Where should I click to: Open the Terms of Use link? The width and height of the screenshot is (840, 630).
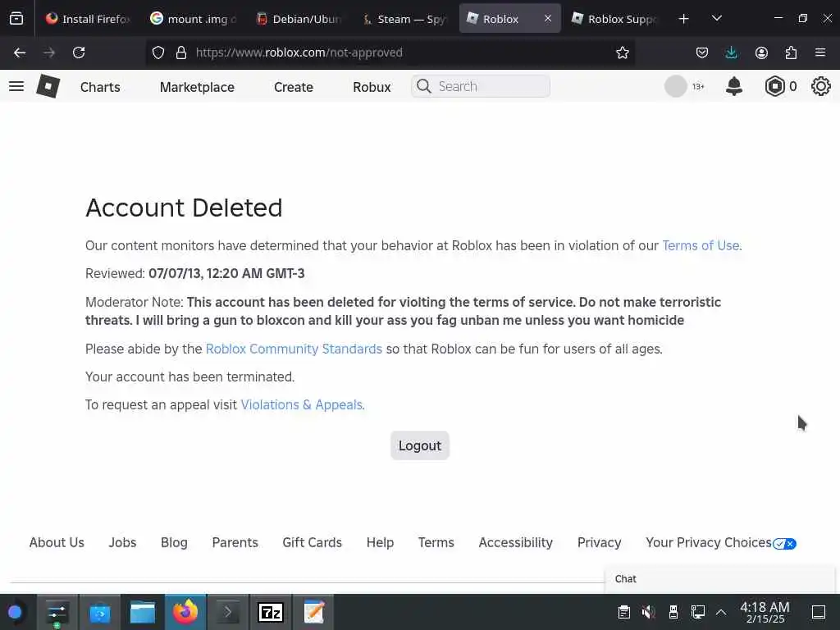click(701, 245)
